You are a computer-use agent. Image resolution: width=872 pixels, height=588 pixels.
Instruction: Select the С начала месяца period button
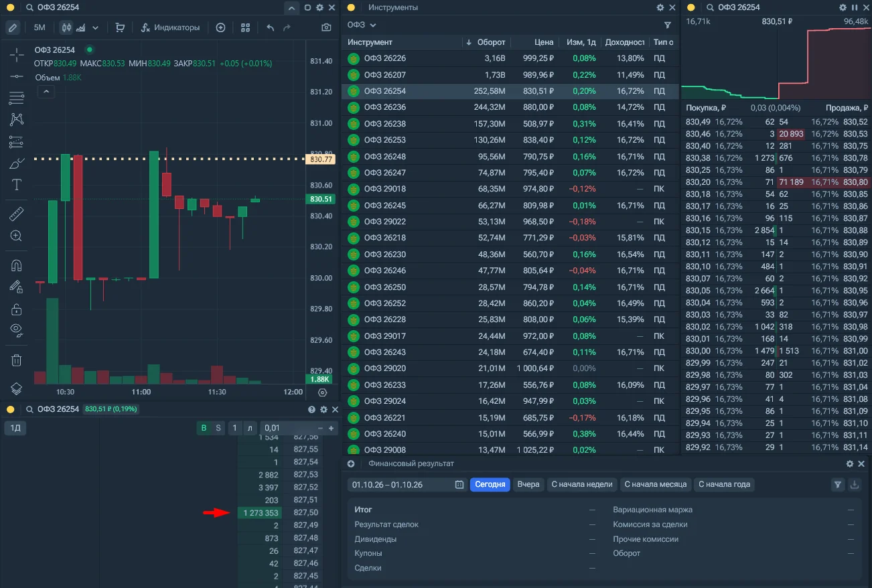(x=656, y=485)
